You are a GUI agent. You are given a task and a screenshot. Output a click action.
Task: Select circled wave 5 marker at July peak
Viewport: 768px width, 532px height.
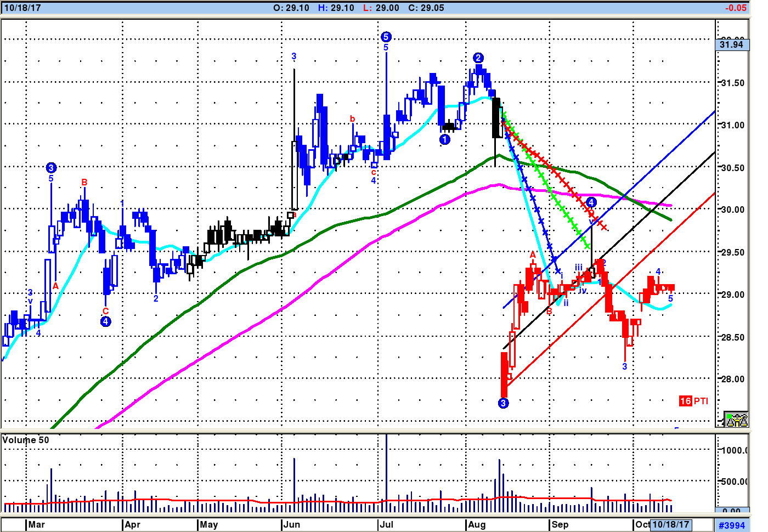(x=386, y=37)
